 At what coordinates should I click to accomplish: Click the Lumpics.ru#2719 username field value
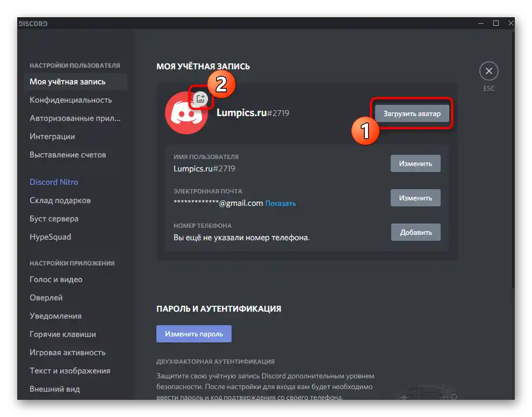point(204,169)
